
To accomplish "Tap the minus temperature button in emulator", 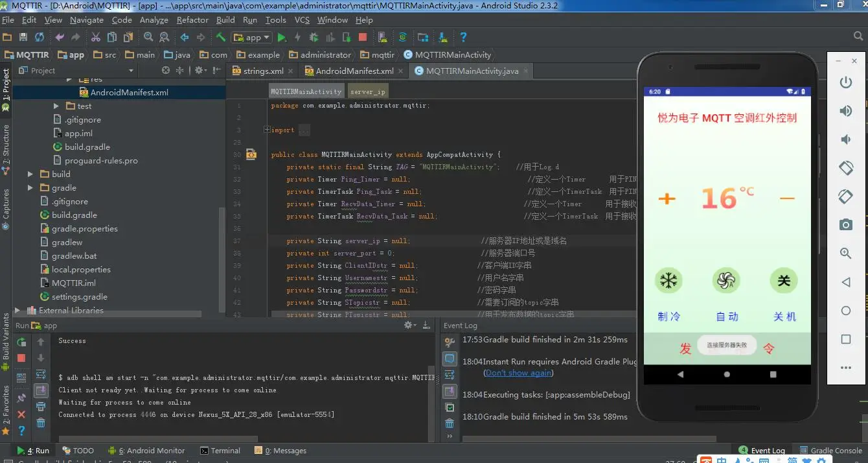I will point(787,198).
